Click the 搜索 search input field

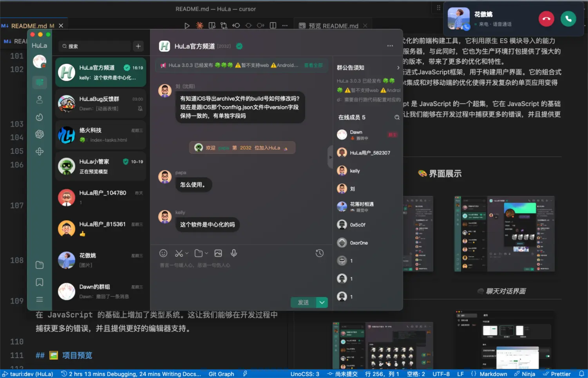click(x=94, y=46)
